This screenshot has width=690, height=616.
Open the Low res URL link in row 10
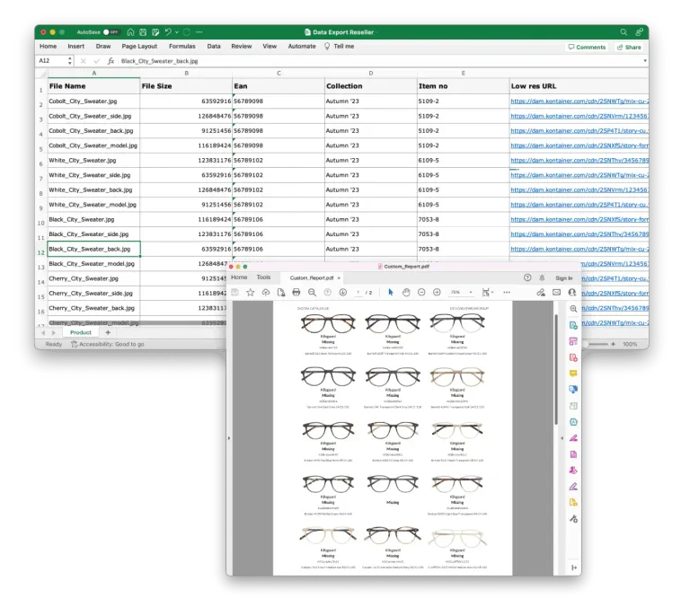pyautogui.click(x=579, y=219)
